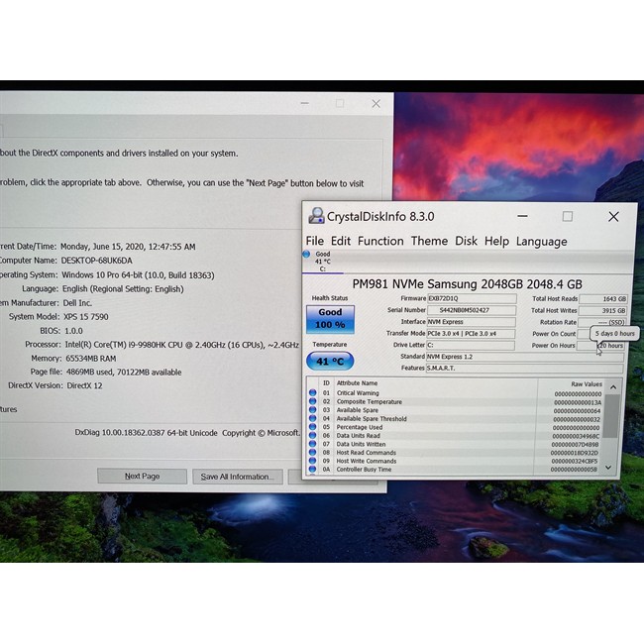Sort by the Attribute Name column header
Viewport: 644px width, 644px height.
[x=396, y=383]
